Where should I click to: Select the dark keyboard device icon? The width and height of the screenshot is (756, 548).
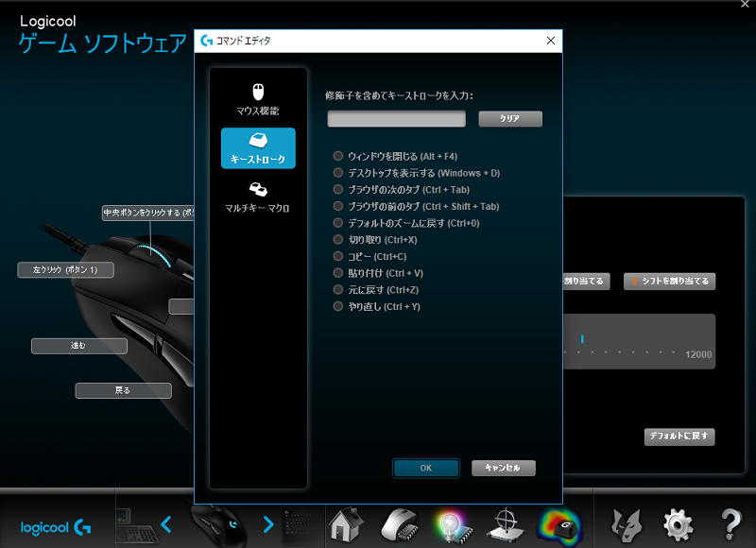tap(303, 525)
